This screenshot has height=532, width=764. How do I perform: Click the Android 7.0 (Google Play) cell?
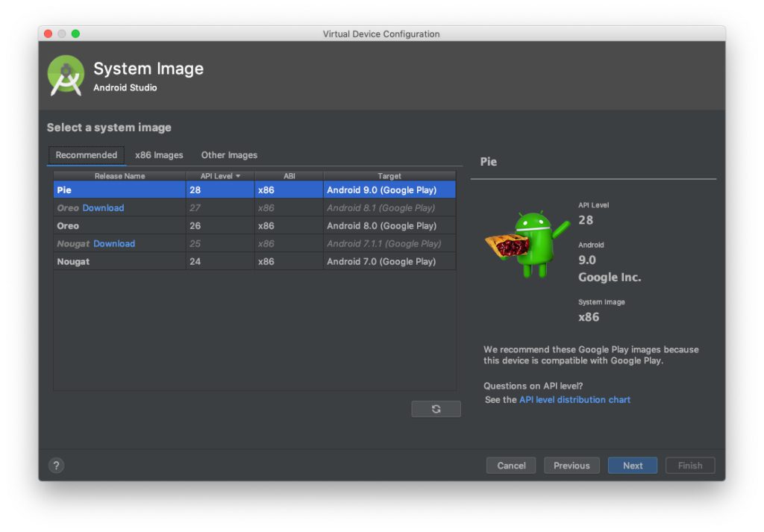[x=389, y=261]
